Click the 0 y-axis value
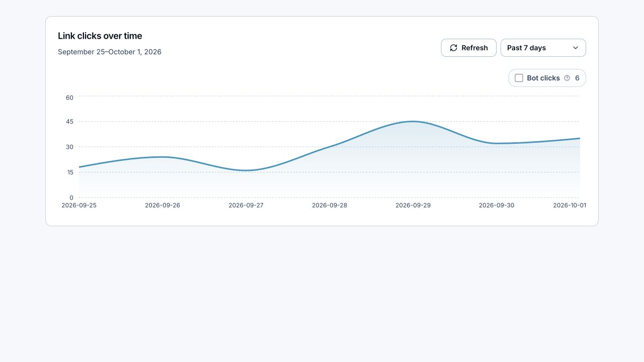 [x=71, y=198]
